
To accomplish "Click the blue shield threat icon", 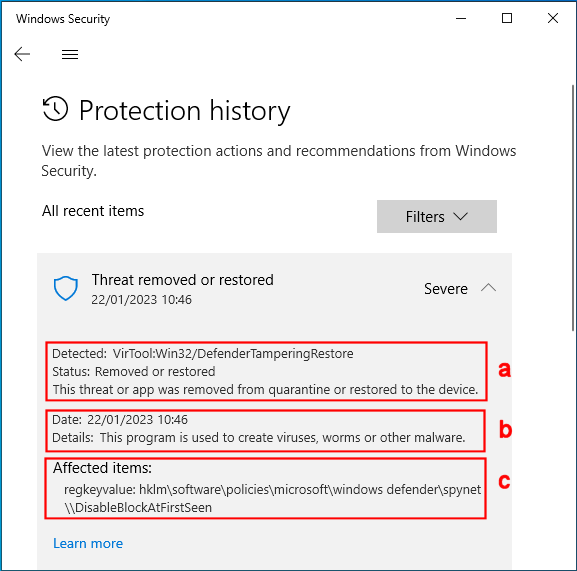I will click(66, 288).
